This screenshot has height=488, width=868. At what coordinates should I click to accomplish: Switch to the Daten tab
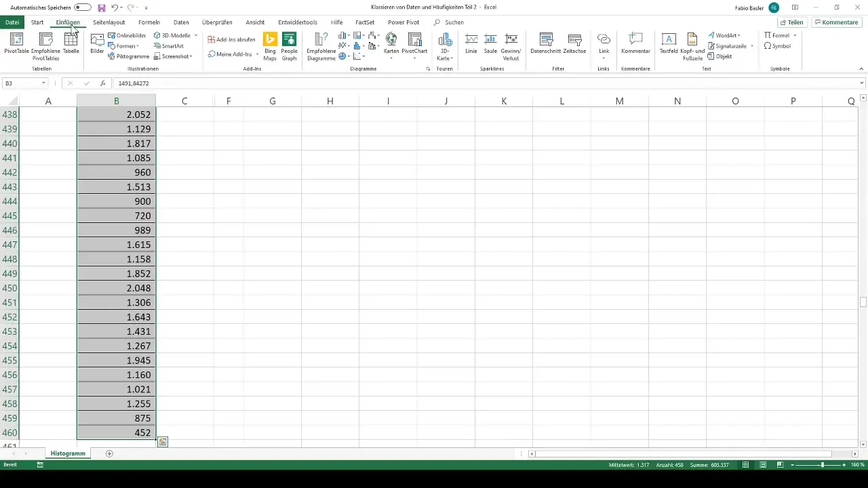[x=181, y=22]
